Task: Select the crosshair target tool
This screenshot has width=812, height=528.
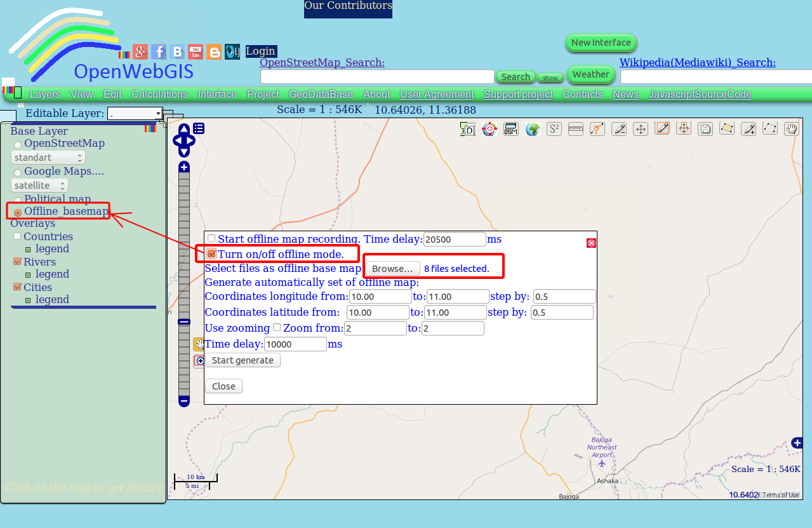Action: click(489, 128)
